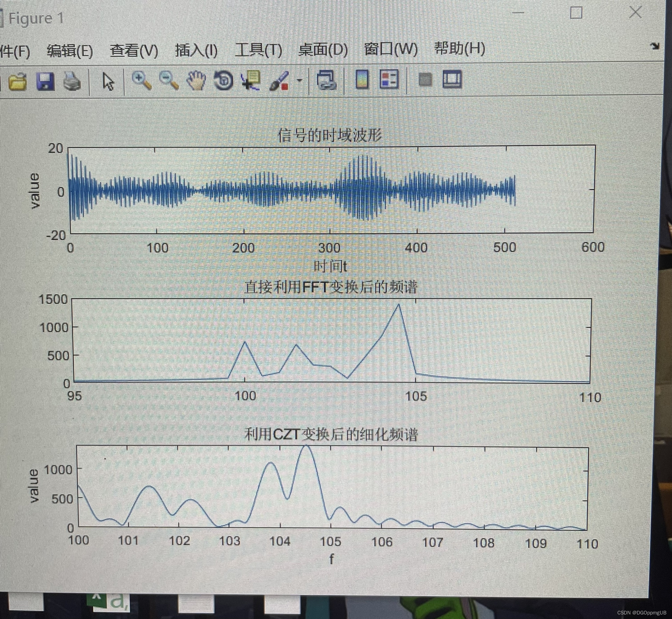This screenshot has height=619, width=672.
Task: Select the Zoom In magnifier tool
Action: [x=141, y=81]
